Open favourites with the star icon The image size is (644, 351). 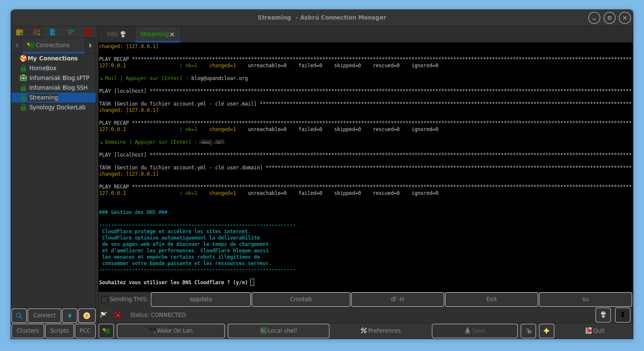point(87,315)
